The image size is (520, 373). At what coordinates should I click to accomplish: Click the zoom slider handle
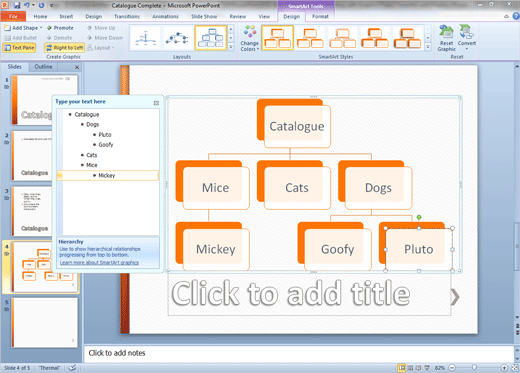[x=474, y=368]
